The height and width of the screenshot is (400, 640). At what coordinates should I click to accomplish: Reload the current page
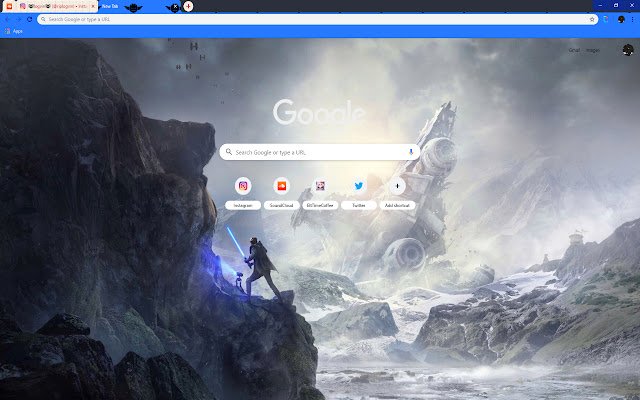click(29, 19)
